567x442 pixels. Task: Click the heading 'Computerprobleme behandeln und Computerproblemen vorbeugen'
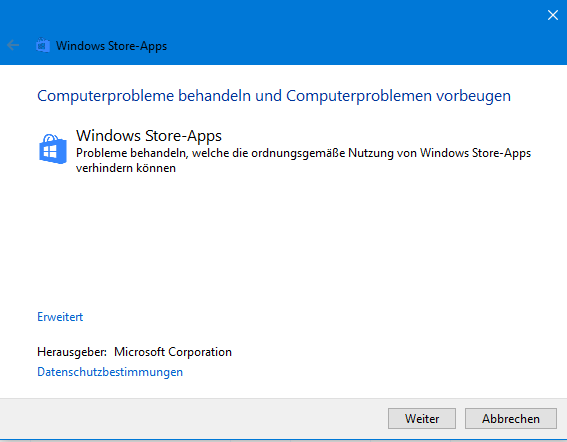(274, 96)
